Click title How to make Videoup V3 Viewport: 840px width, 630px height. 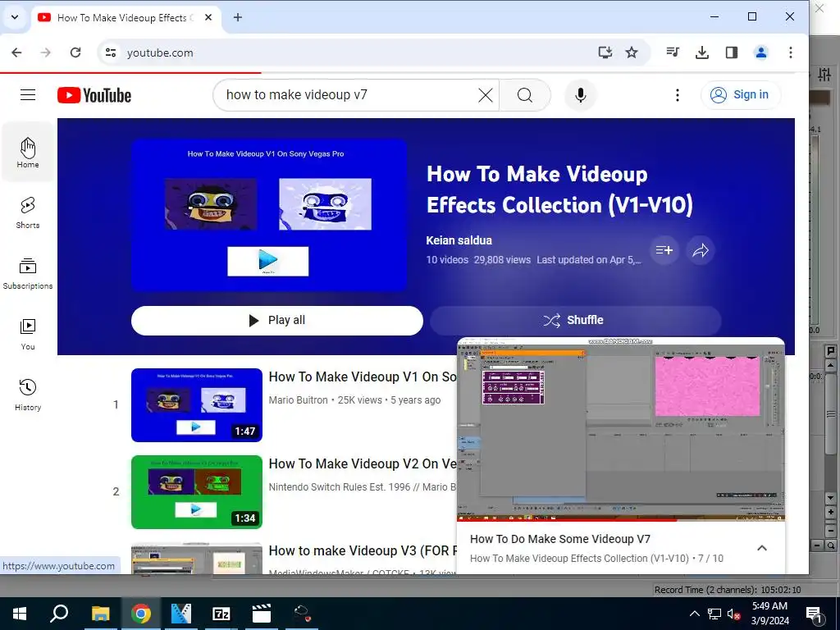(363, 550)
